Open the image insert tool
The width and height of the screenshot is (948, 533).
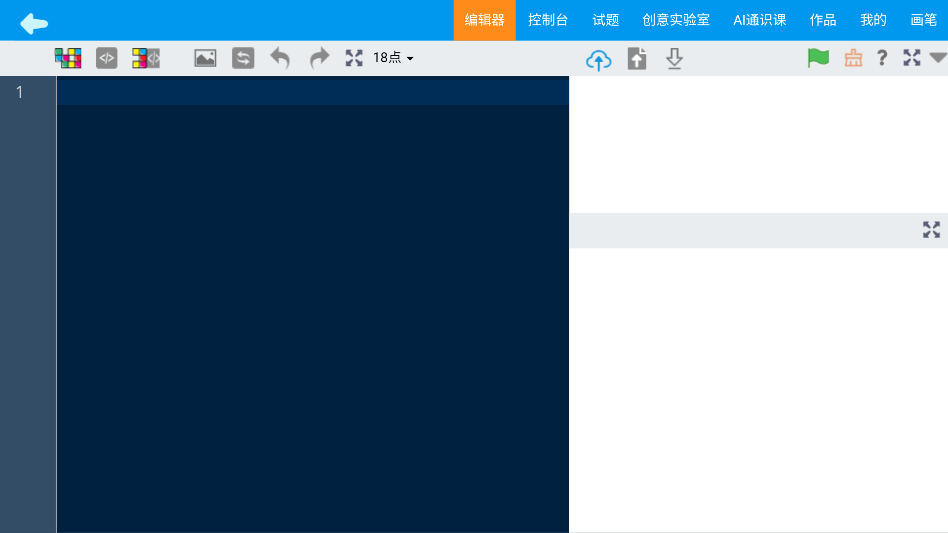(205, 58)
